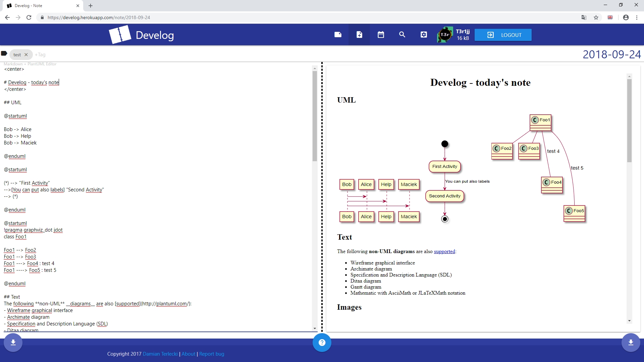Image resolution: width=644 pixels, height=362 pixels.
Task: Remove the 'test' tag using its X
Action: 26,55
